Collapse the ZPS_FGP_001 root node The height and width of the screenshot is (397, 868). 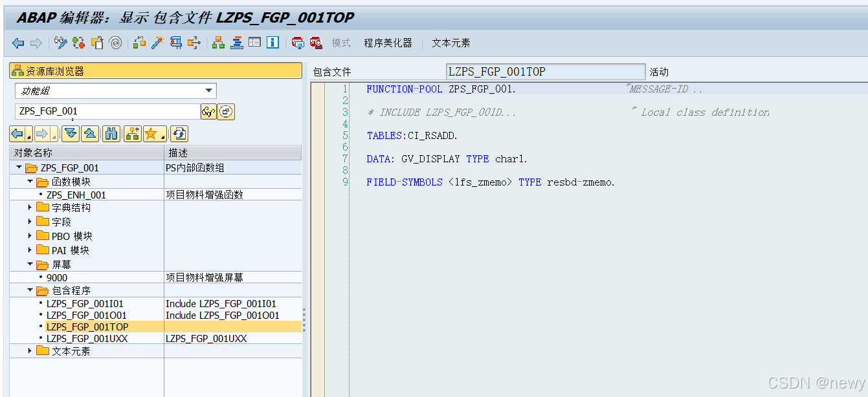click(19, 167)
